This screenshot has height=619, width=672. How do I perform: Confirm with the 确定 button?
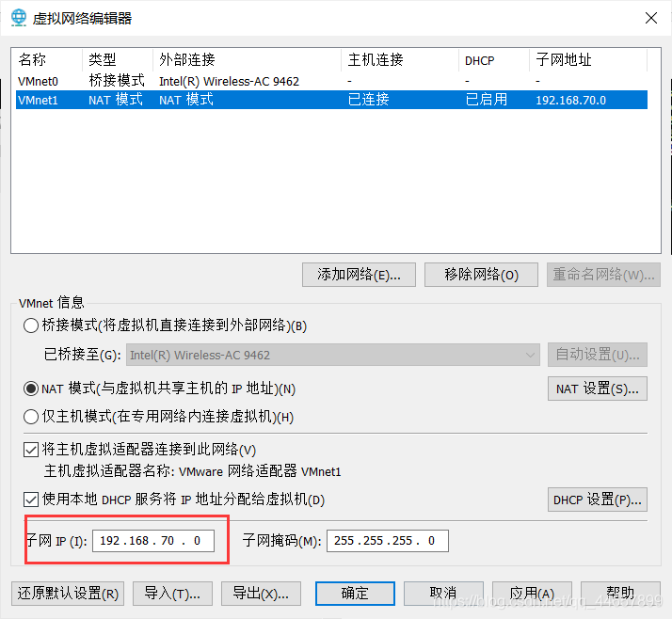tap(355, 594)
